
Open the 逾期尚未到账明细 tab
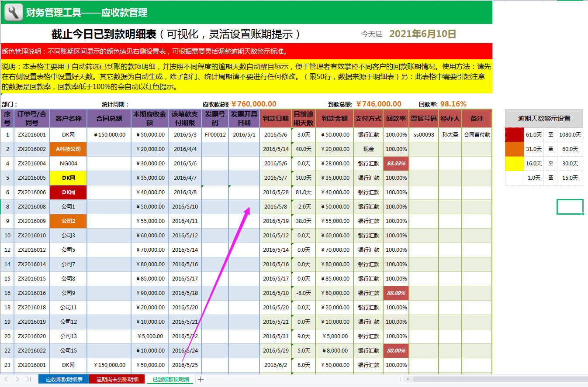point(117,379)
